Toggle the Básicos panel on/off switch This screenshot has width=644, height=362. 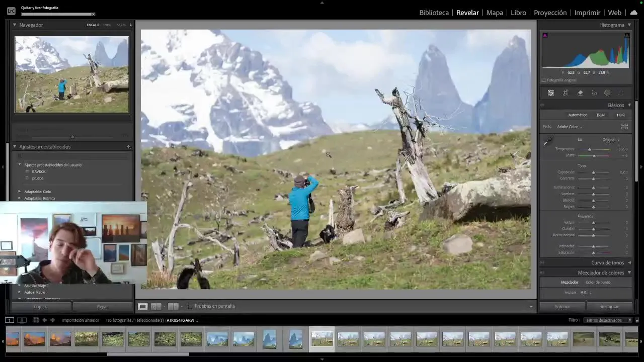(x=542, y=105)
